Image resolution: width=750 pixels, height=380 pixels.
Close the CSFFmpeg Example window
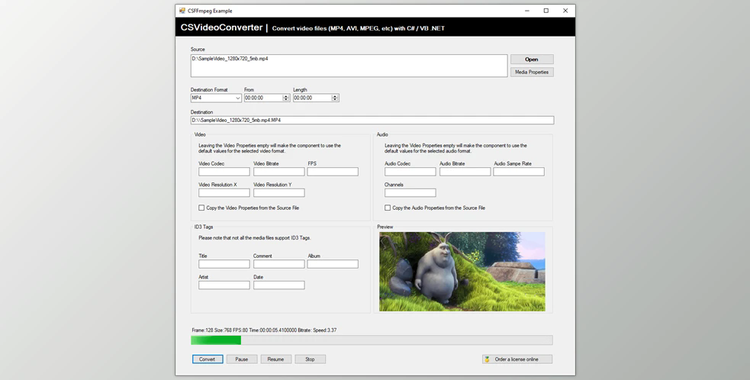565,11
